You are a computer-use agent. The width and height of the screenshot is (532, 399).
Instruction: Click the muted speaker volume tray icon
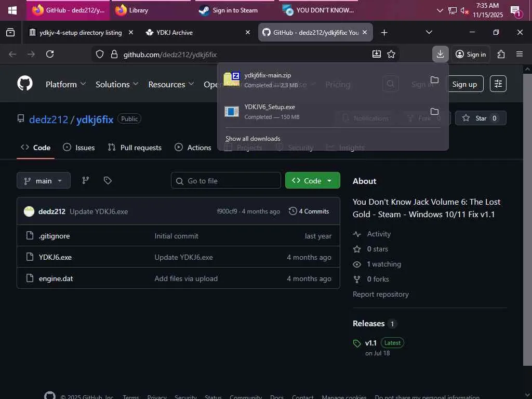click(464, 11)
